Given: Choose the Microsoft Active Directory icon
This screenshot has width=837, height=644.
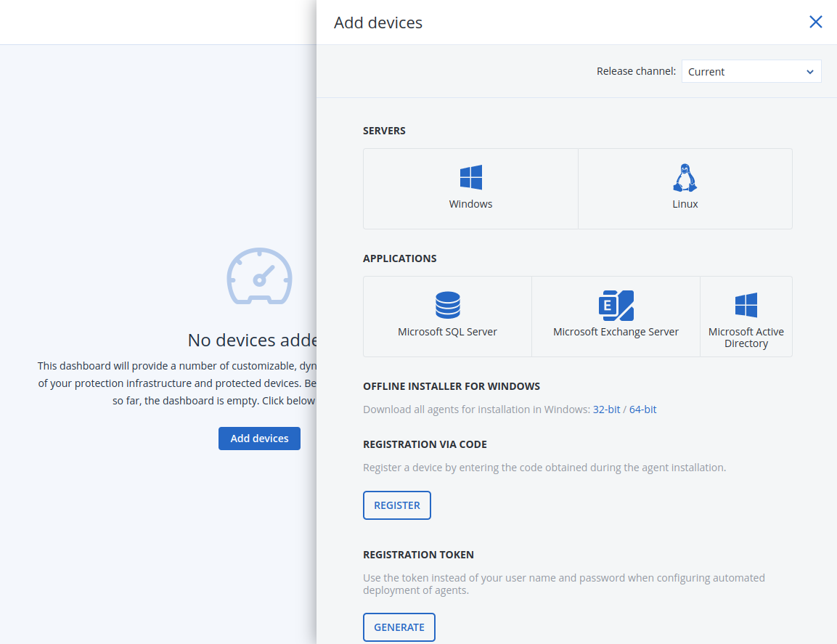Looking at the screenshot, I should pyautogui.click(x=746, y=305).
